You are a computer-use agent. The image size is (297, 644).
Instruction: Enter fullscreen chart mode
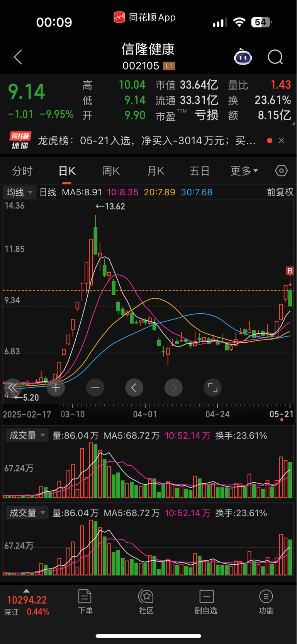(213, 388)
